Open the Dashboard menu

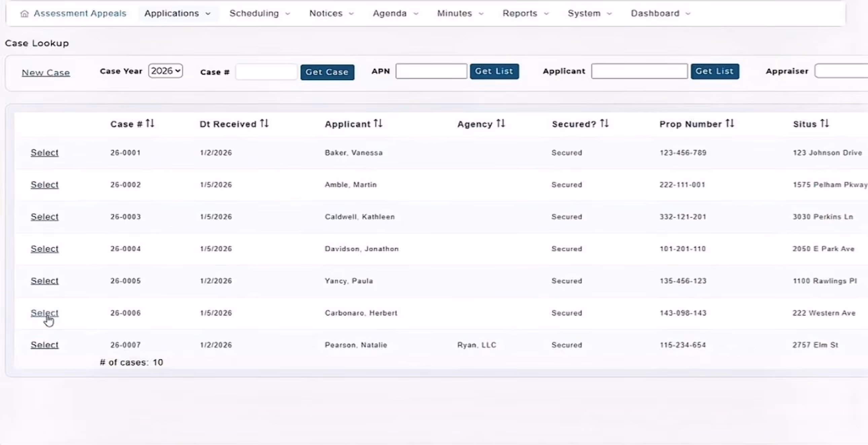click(660, 13)
